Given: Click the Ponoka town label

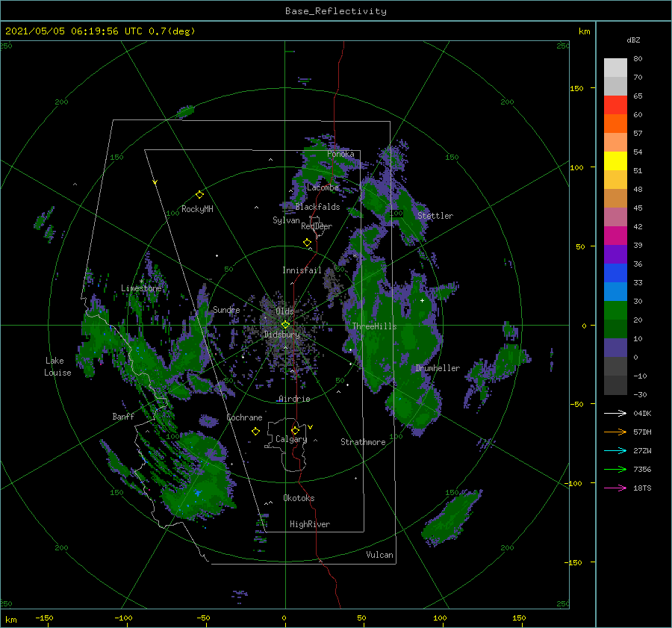Looking at the screenshot, I should pos(340,154).
